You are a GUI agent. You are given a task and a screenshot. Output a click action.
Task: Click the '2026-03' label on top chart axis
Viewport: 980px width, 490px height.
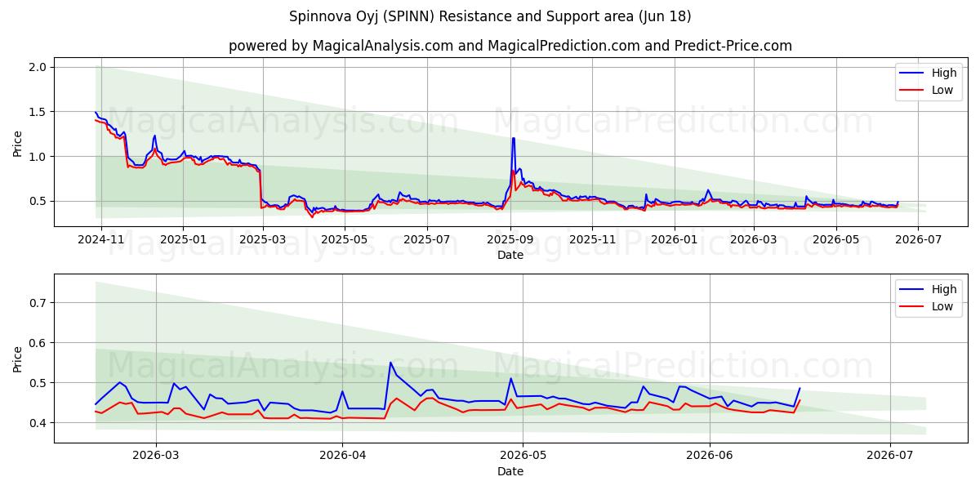pyautogui.click(x=754, y=239)
